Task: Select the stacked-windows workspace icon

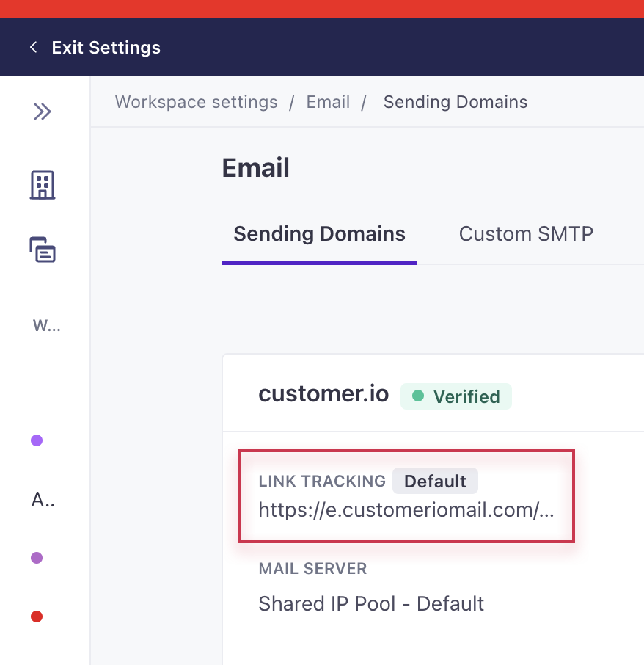Action: [x=43, y=250]
